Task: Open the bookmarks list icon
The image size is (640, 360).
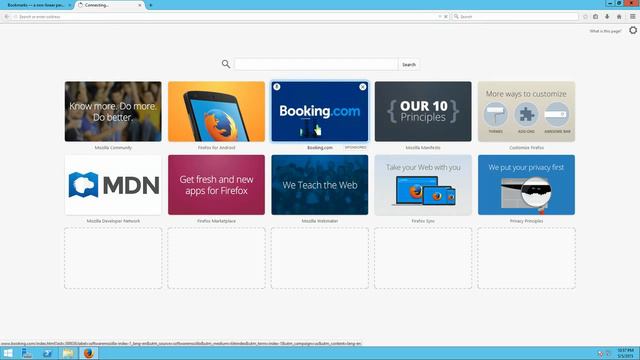Action: pyautogui.click(x=596, y=17)
